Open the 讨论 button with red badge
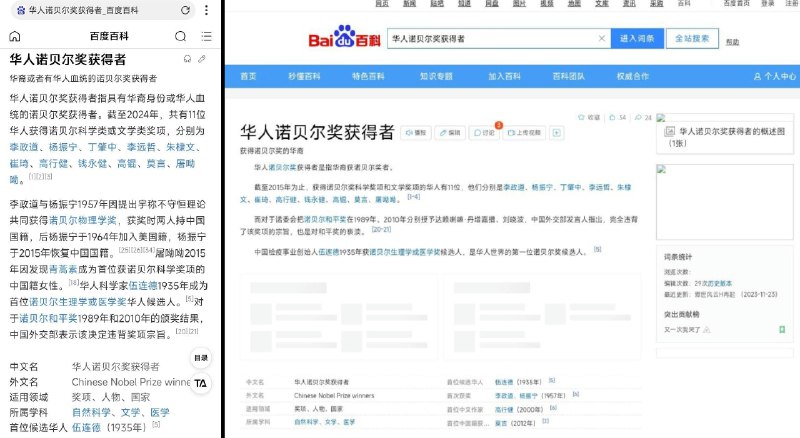Image resolution: width=800 pixels, height=438 pixels. (x=484, y=133)
